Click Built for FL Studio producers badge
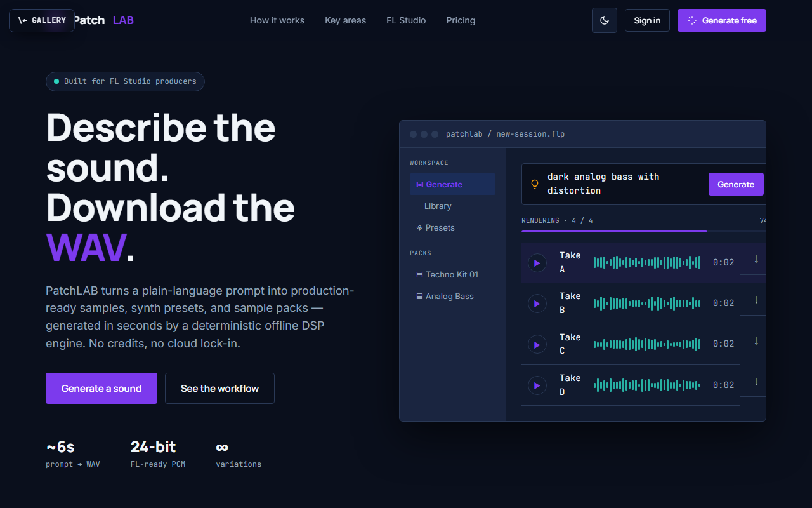 (x=125, y=81)
